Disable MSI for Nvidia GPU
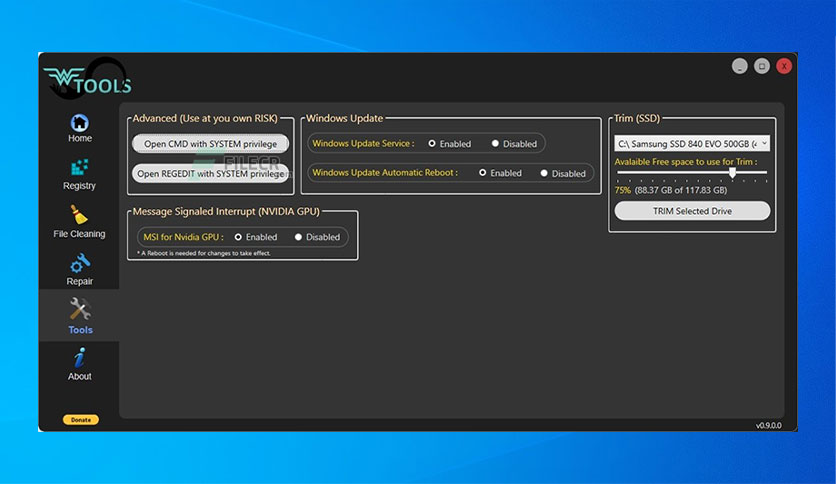Screen dimensions: 836x484 click(x=298, y=237)
